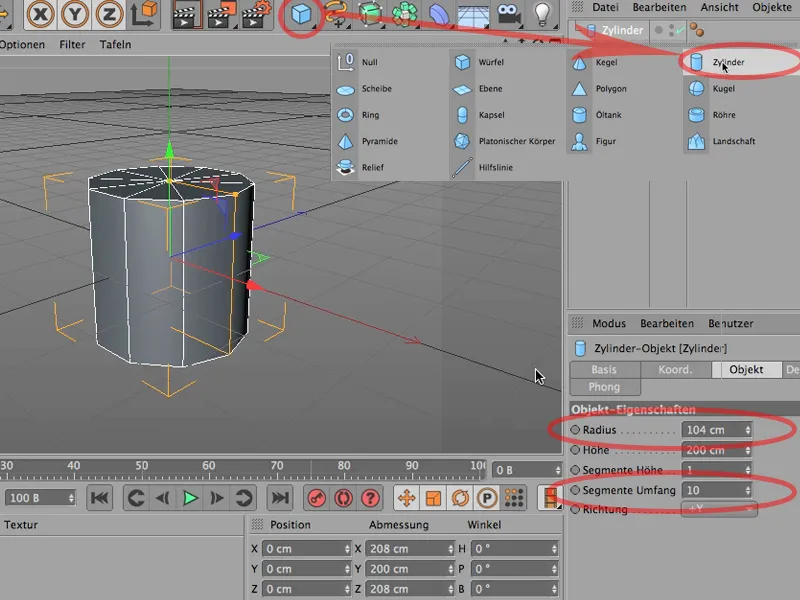Select the Relief primitive icon
The image size is (800, 600).
point(345,167)
